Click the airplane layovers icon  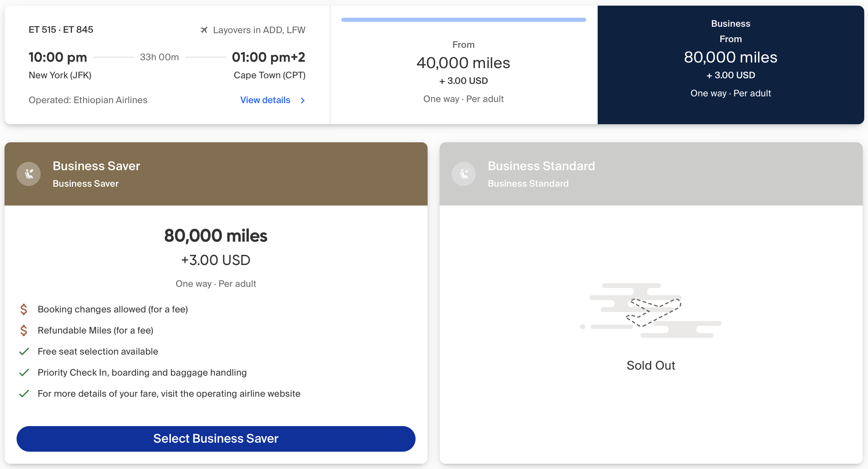[204, 30]
